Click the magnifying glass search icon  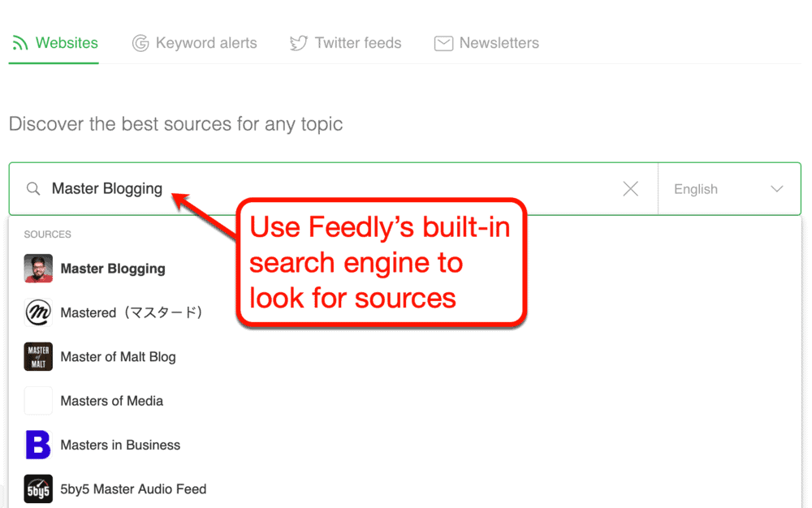(33, 188)
